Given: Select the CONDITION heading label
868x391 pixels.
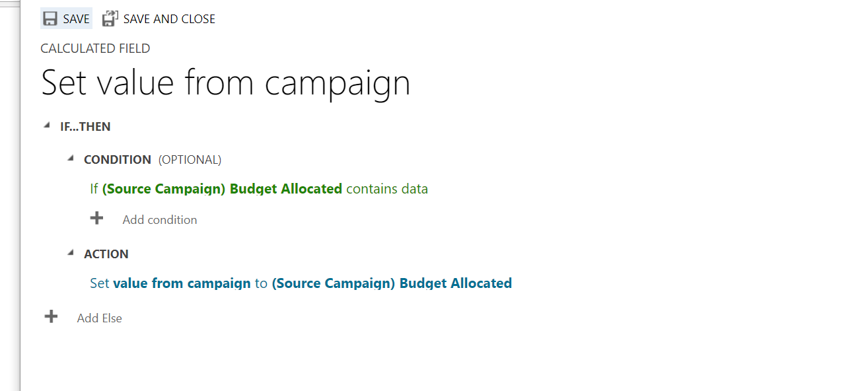Looking at the screenshot, I should (117, 160).
